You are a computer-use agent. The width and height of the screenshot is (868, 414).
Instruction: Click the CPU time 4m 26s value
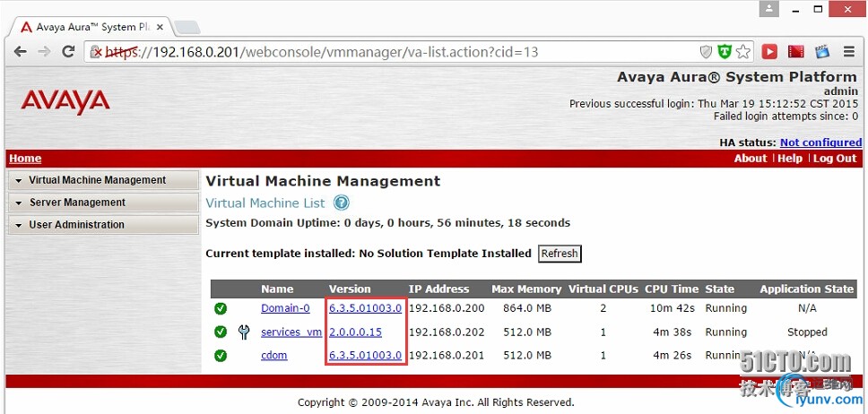point(673,356)
